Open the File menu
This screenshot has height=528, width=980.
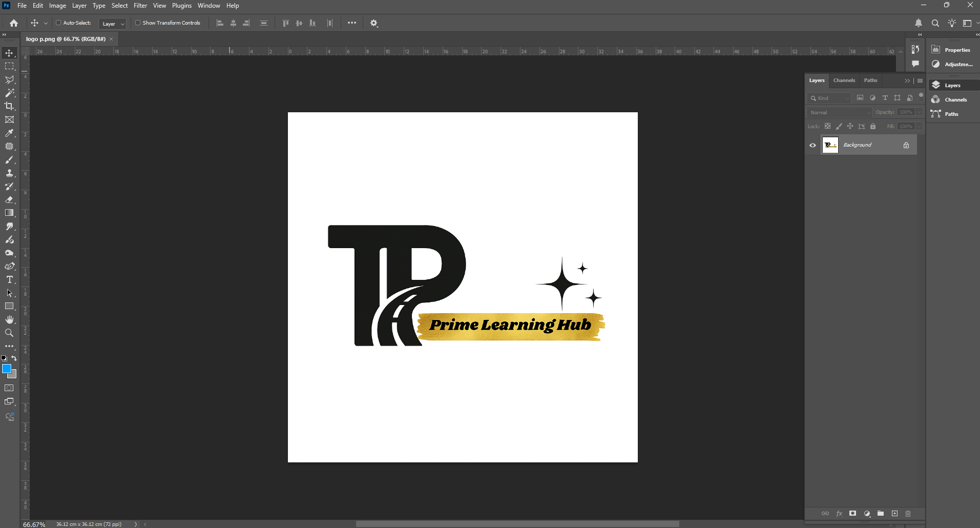(x=22, y=6)
